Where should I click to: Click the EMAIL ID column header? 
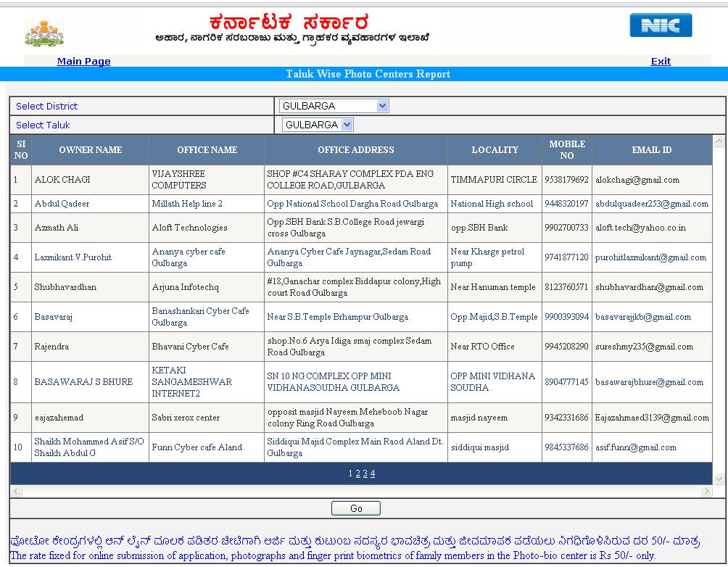tap(652, 150)
